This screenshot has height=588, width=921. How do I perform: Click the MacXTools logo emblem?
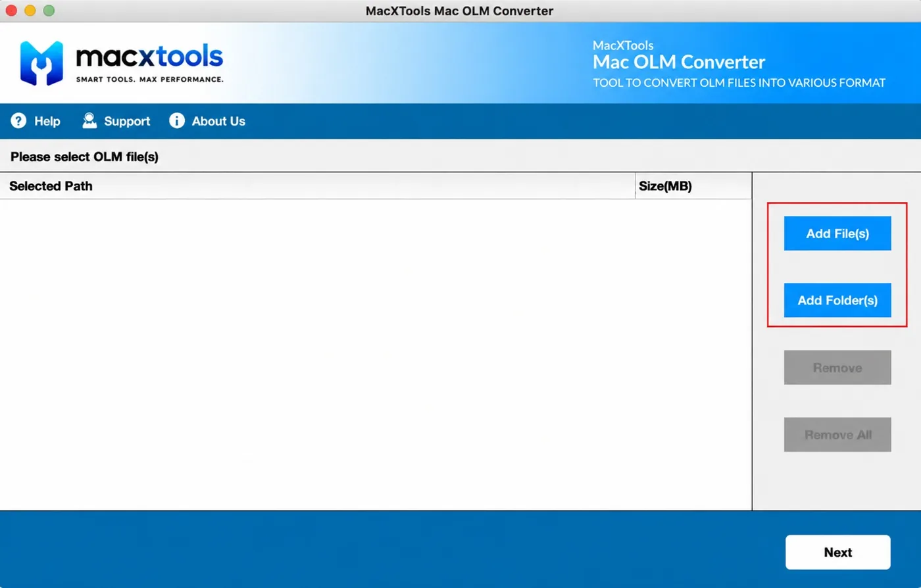click(41, 63)
